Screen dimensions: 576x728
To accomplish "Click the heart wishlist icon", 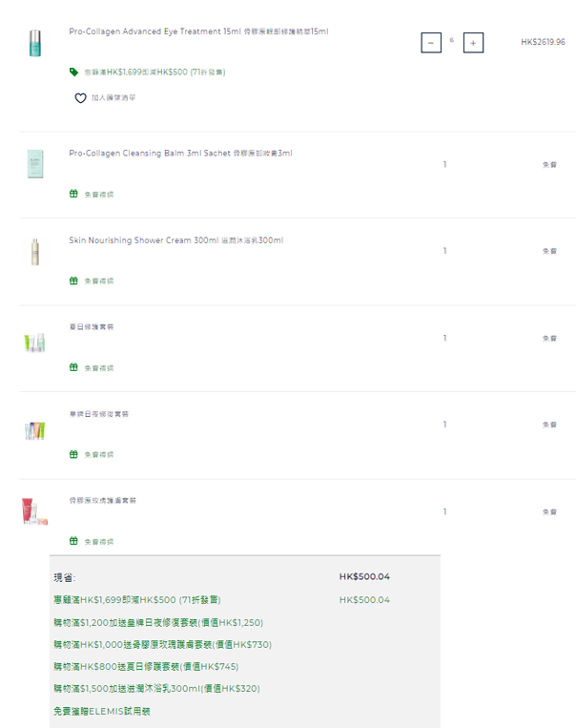I will 80,98.
